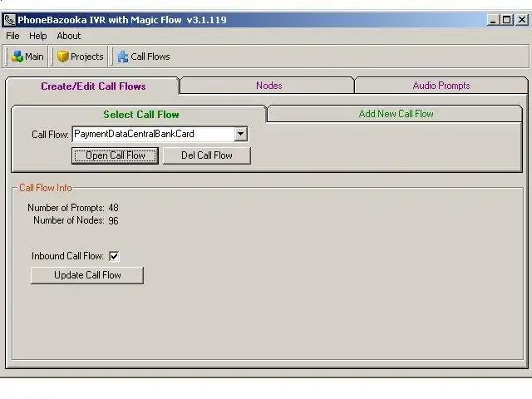Open the Help menu

[37, 36]
